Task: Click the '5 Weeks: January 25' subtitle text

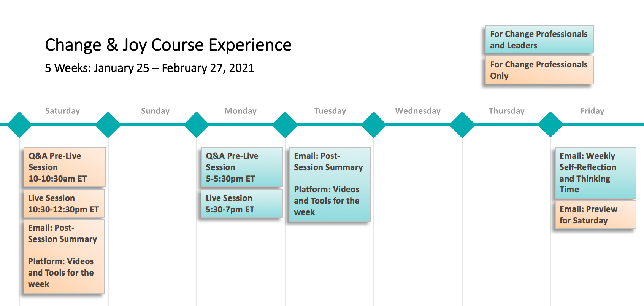Action: point(97,68)
